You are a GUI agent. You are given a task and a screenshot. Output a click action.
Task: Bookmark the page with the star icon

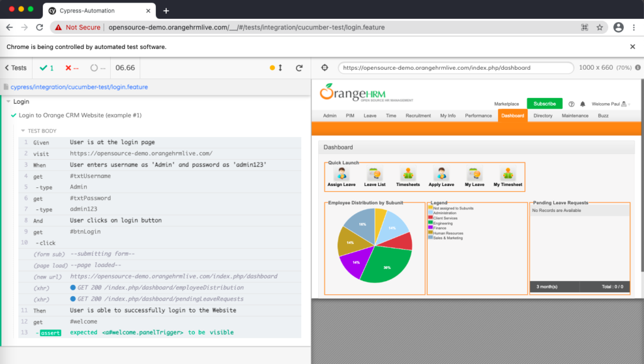(600, 28)
